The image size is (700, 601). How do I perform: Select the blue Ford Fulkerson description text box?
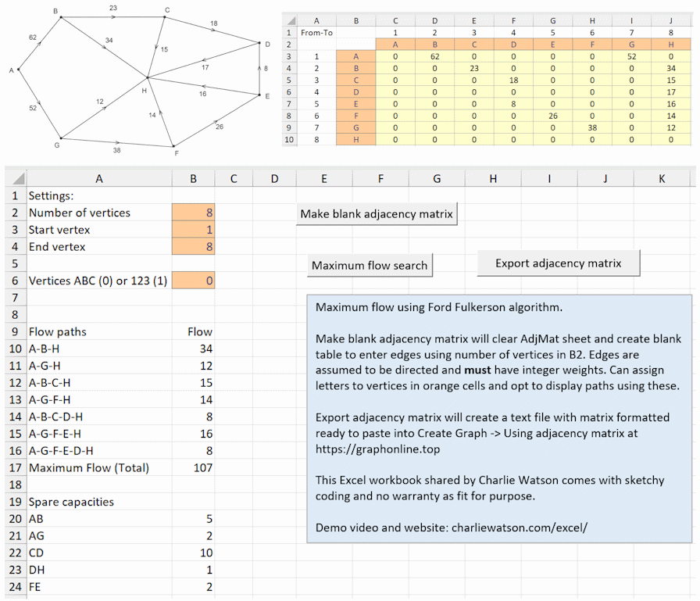pos(499,418)
